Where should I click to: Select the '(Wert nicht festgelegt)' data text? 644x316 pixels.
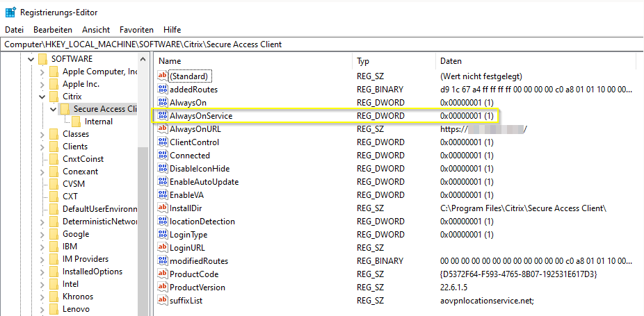coord(481,76)
